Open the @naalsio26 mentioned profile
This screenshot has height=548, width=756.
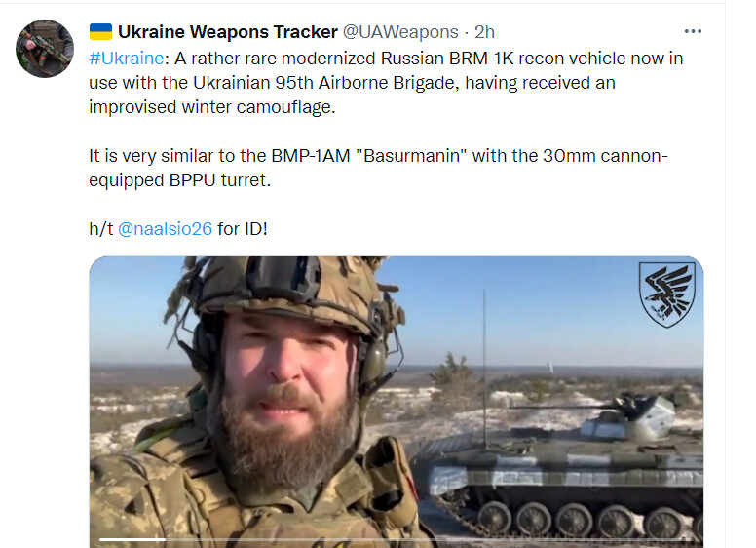click(x=165, y=228)
